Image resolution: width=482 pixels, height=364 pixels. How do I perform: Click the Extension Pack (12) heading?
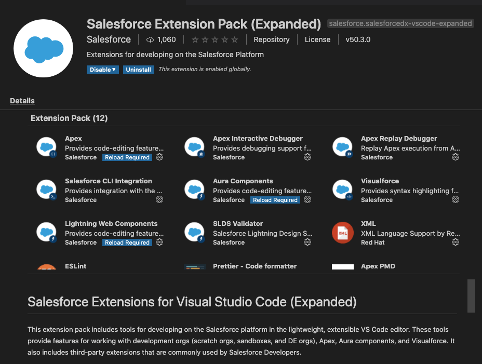pos(69,118)
